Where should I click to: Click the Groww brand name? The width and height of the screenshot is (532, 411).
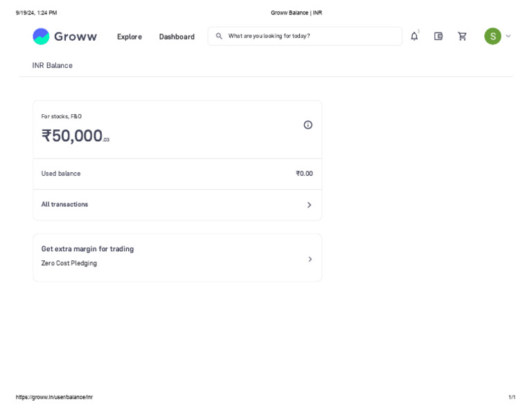point(76,36)
